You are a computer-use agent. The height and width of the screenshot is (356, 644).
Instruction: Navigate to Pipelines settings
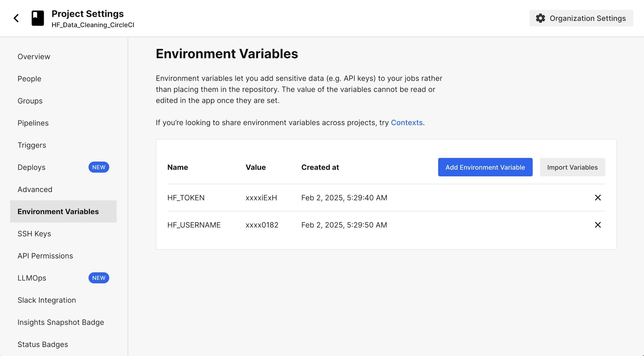(x=33, y=123)
